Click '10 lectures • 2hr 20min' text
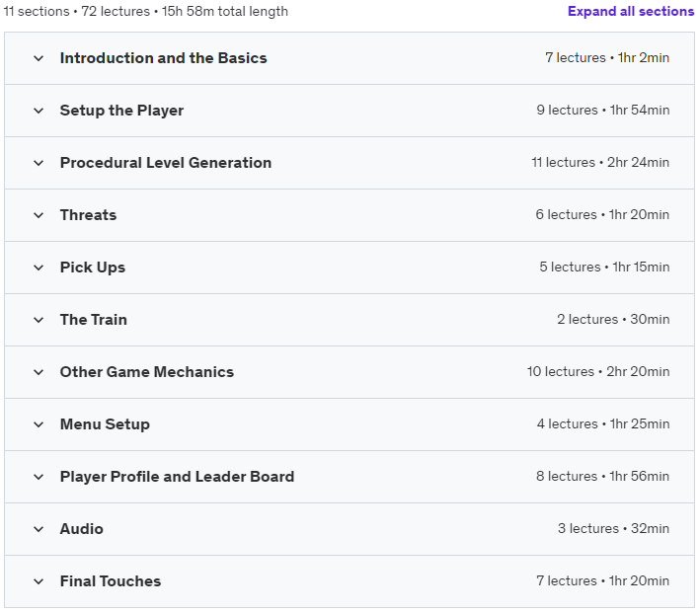This screenshot has height=613, width=700. click(598, 371)
